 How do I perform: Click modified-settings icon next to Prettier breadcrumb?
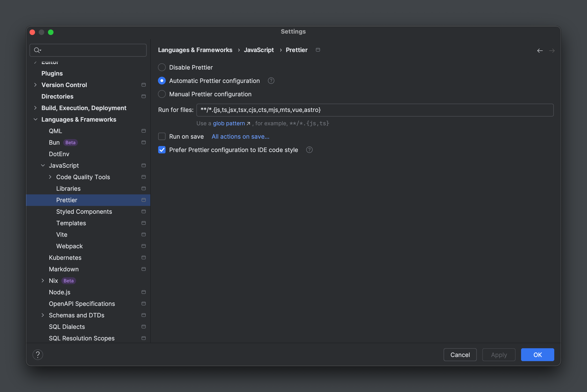click(x=318, y=50)
